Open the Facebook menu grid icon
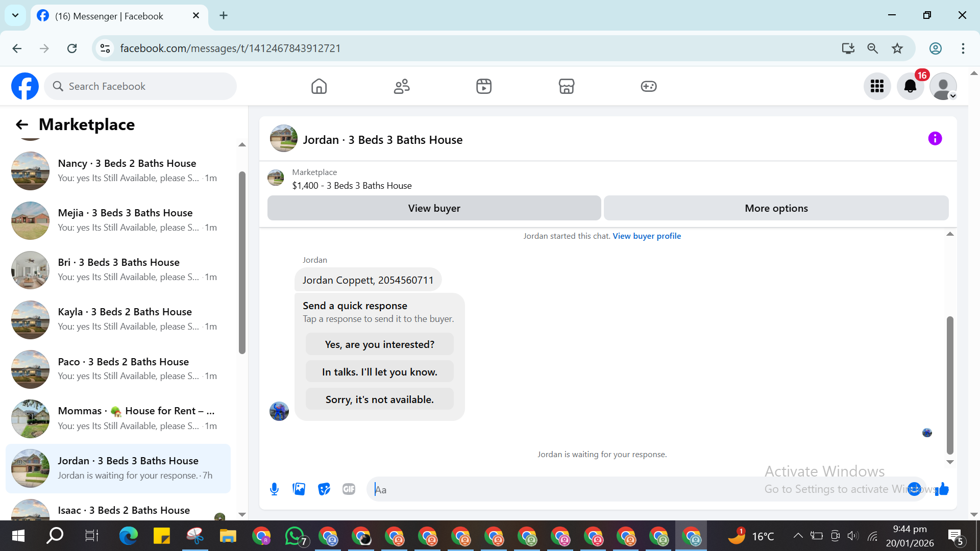 click(877, 86)
